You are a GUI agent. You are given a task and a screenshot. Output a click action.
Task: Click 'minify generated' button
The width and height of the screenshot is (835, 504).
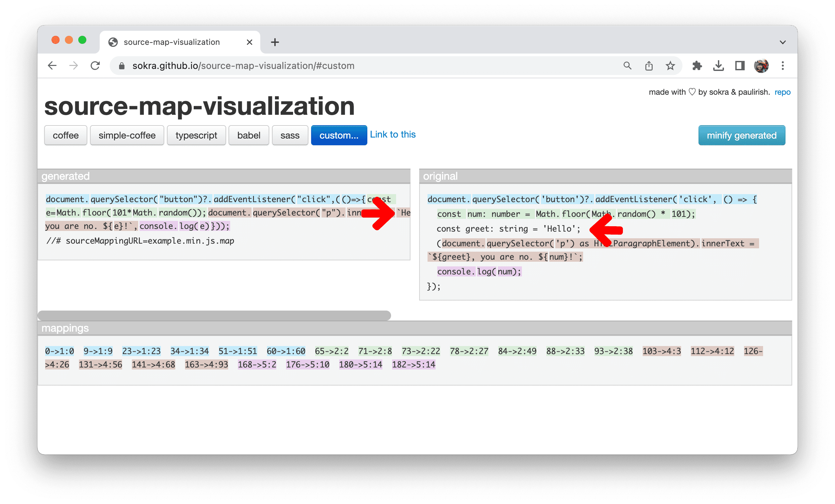point(741,135)
